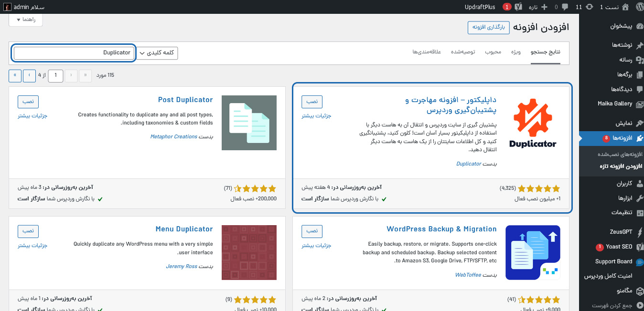Click the رسانه media icon
The height and width of the screenshot is (311, 644).
[x=640, y=60]
